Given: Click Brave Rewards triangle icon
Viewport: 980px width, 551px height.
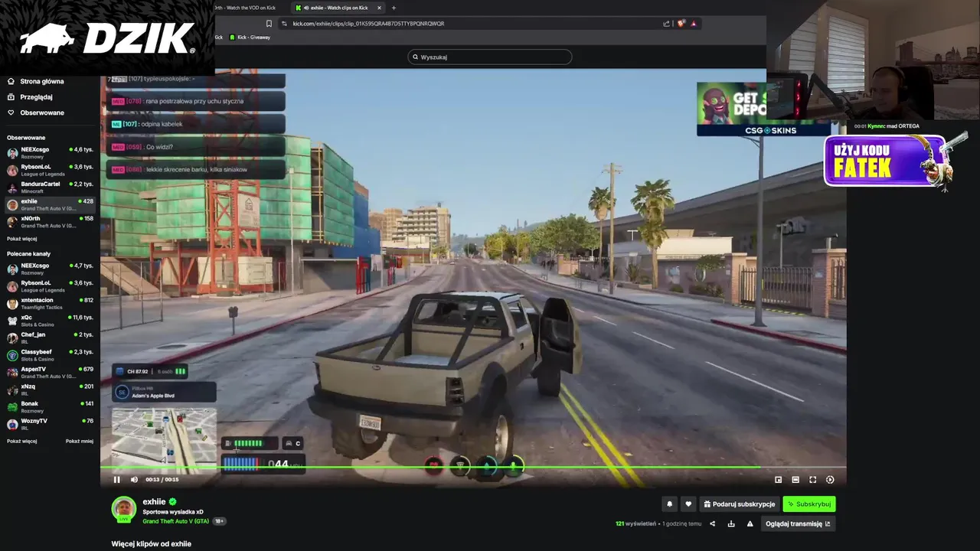Looking at the screenshot, I should (694, 24).
